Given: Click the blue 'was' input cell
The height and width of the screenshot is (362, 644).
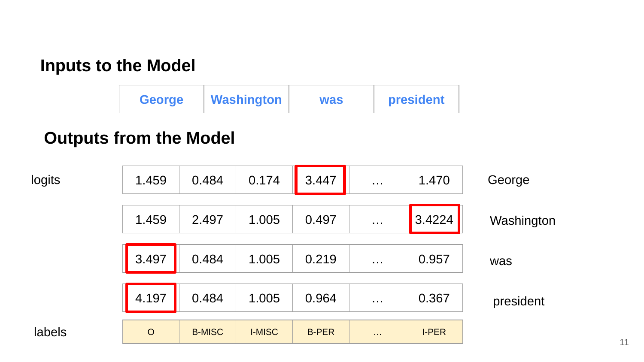Looking at the screenshot, I should coord(331,99).
